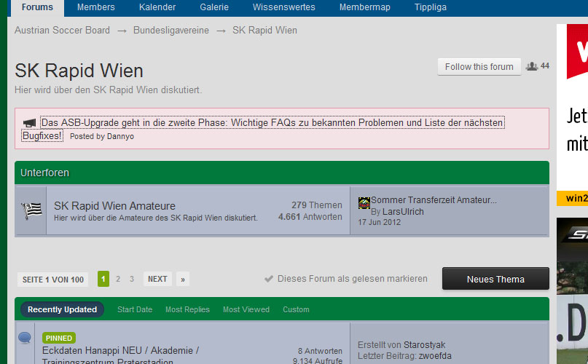Open the Galerie tab
Screen dimensions: 588x364
pos(214,7)
